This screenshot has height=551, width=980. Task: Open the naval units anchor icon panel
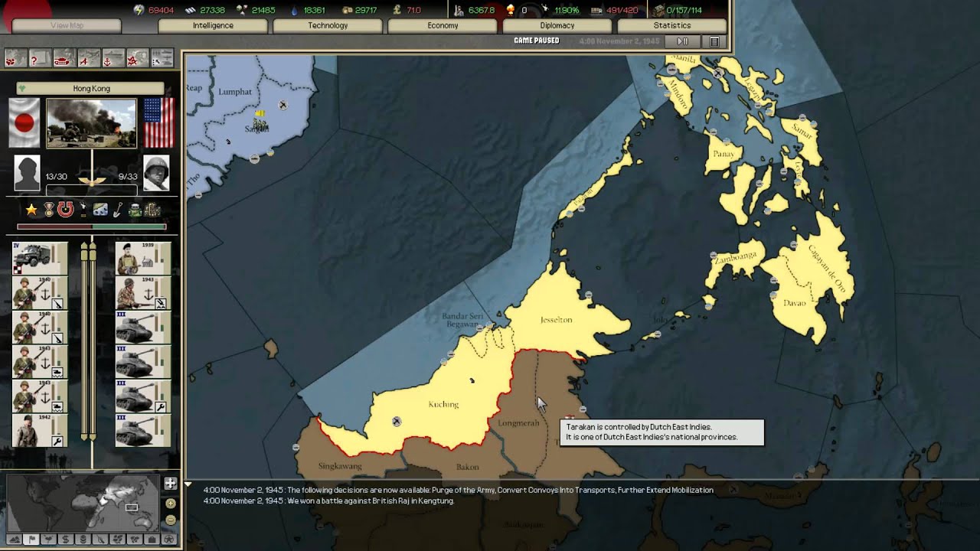(x=113, y=59)
